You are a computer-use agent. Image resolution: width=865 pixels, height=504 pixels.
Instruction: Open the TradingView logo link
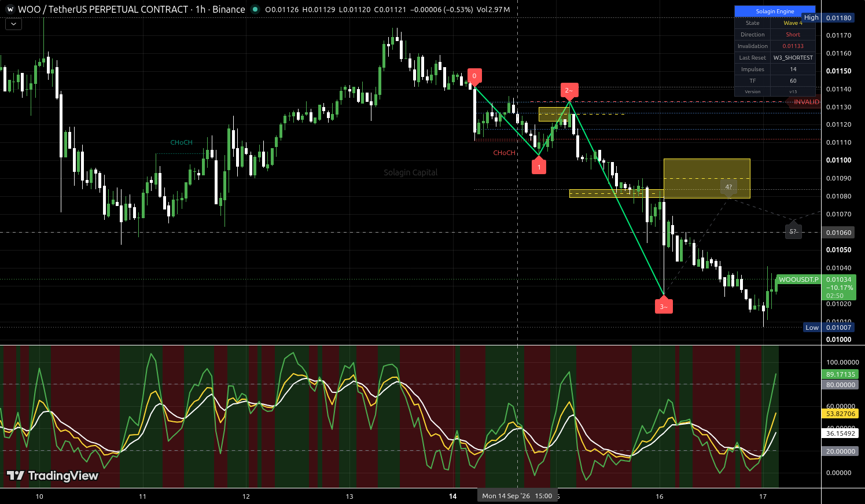(x=53, y=476)
